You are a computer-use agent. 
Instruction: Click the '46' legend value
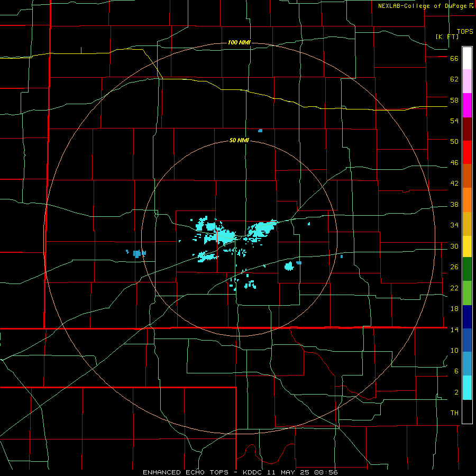pyautogui.click(x=454, y=163)
